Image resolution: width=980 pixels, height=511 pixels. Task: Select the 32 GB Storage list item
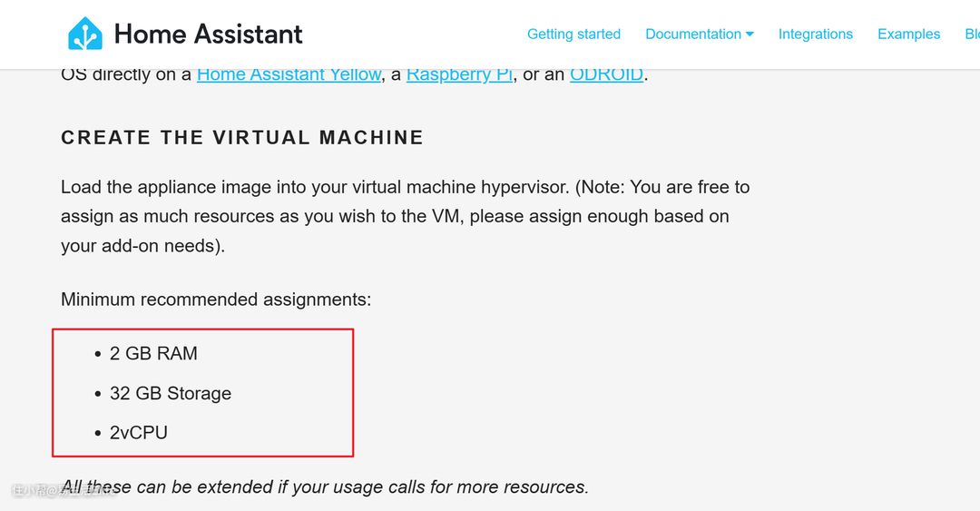point(171,394)
